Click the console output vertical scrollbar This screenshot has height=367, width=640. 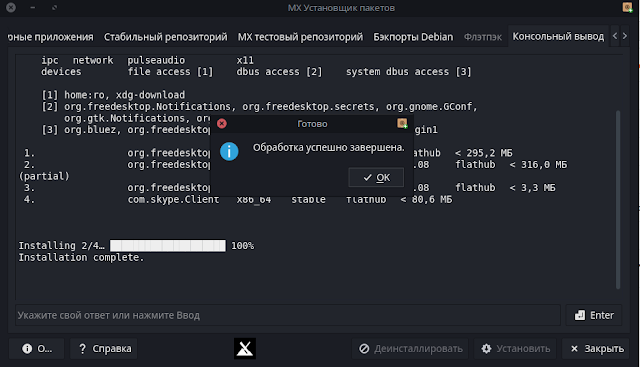618,199
